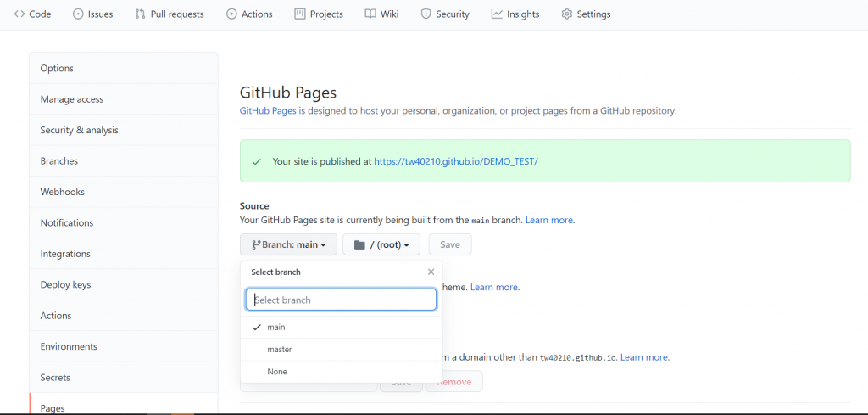The height and width of the screenshot is (415, 868).
Task: Expand the Branch: main dropdown
Action: (288, 244)
